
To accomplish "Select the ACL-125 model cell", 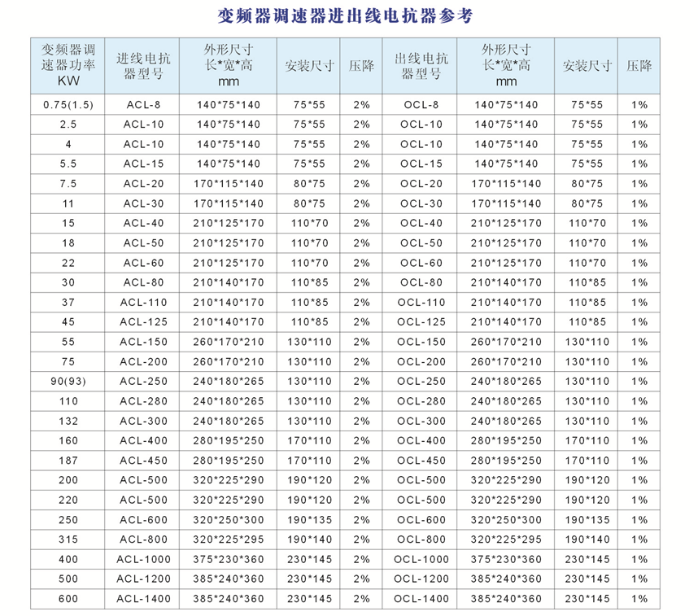I will tap(143, 322).
